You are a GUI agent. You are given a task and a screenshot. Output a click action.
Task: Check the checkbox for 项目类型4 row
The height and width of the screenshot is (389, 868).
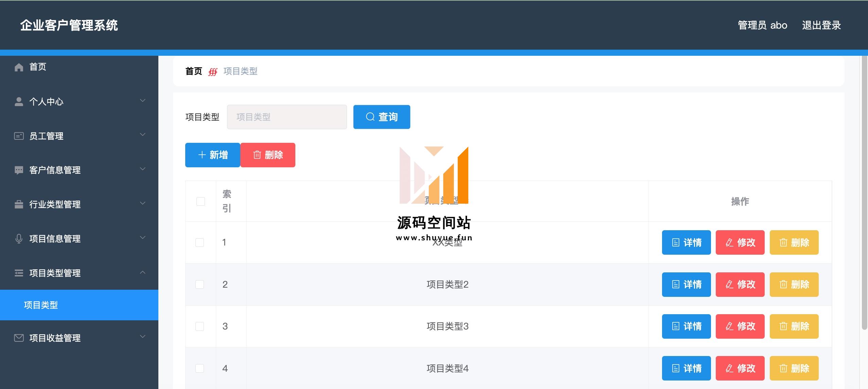199,368
